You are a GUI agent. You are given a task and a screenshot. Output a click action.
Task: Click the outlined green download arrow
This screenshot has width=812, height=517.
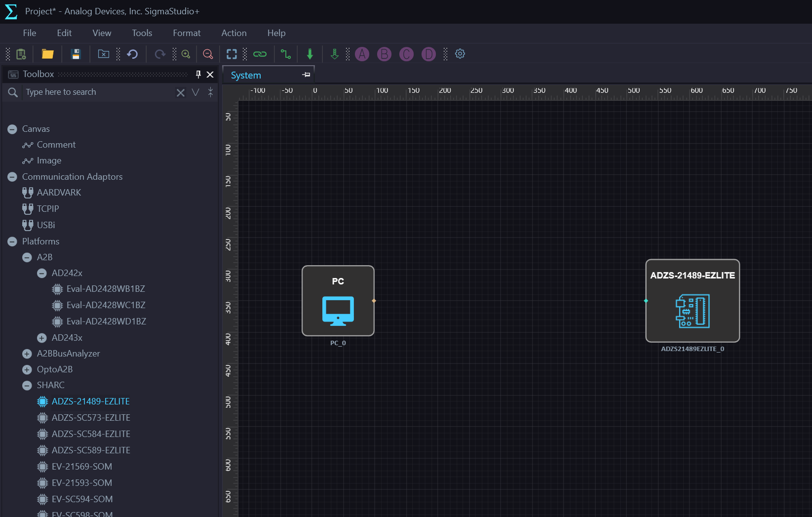335,54
